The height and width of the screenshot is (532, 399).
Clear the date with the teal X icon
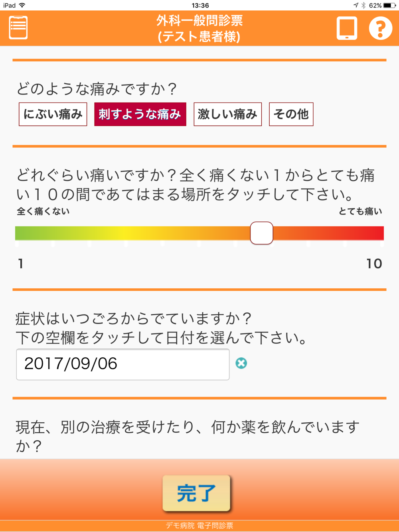coord(241,363)
